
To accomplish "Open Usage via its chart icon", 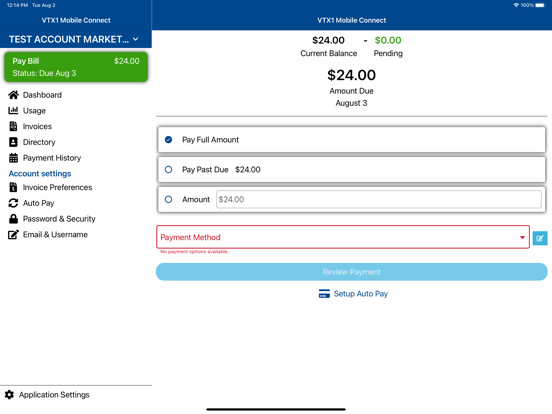I will point(13,111).
